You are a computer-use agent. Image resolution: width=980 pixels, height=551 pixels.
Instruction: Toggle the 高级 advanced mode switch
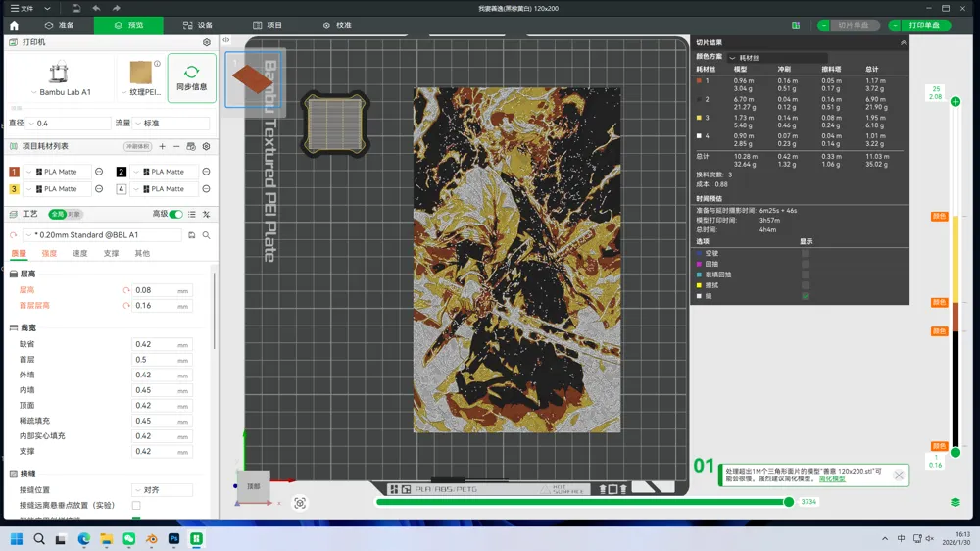pos(176,214)
